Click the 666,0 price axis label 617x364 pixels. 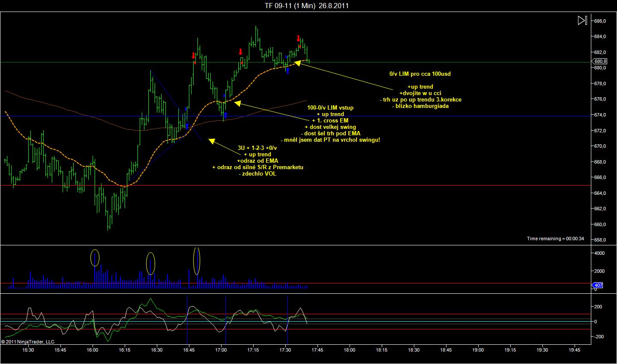[600, 177]
